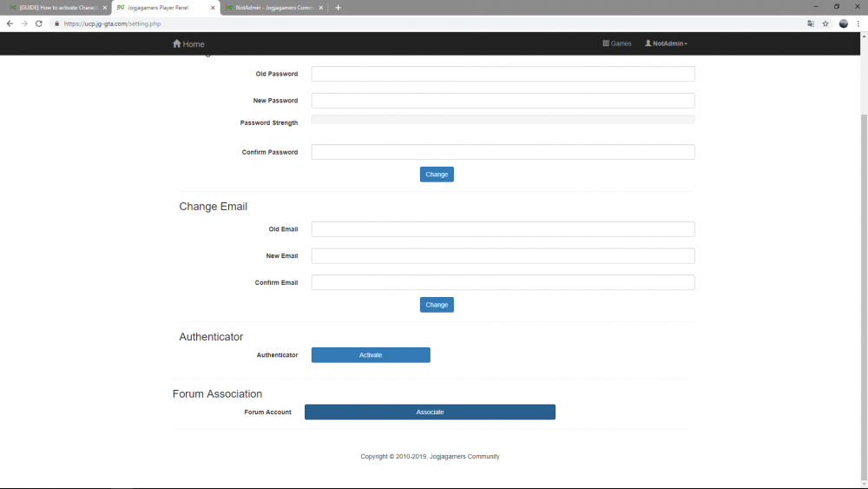This screenshot has width=868, height=489.
Task: Click the 'Forum Association' heading
Action: click(x=217, y=393)
